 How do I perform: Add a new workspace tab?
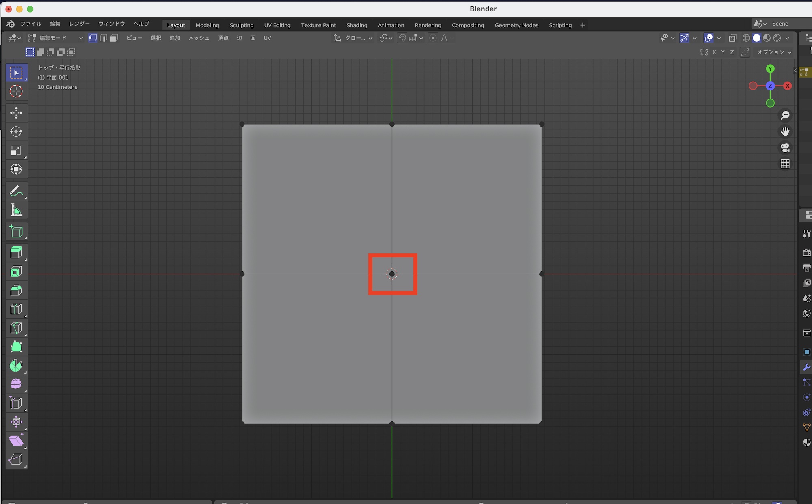[x=583, y=25]
